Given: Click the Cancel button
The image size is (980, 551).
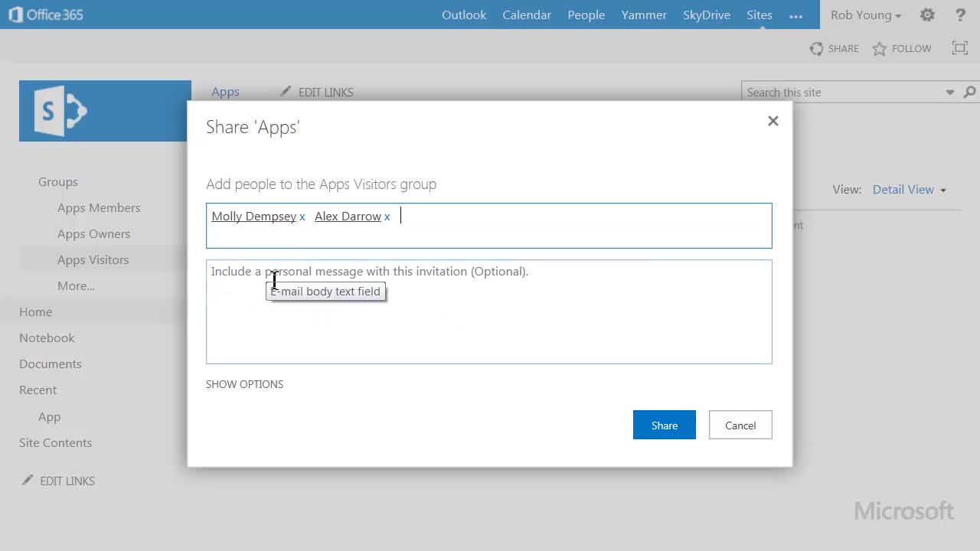Looking at the screenshot, I should pyautogui.click(x=740, y=425).
